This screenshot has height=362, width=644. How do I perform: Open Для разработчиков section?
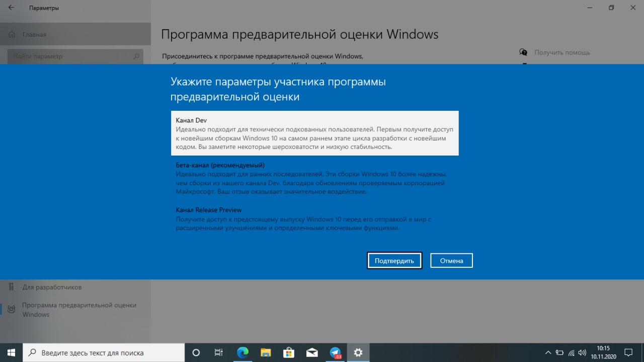75,287
